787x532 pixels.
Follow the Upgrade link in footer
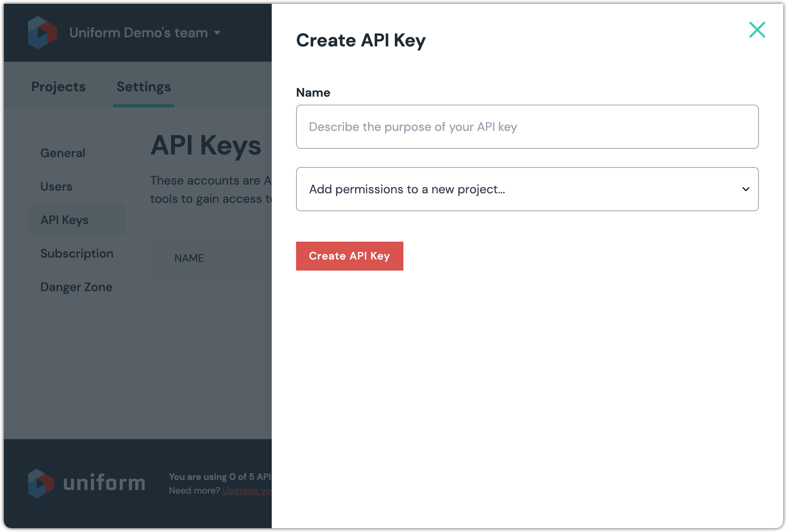tap(247, 491)
